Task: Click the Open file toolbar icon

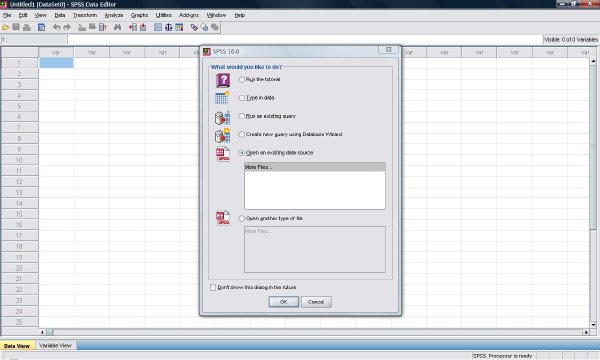Action: [5, 27]
